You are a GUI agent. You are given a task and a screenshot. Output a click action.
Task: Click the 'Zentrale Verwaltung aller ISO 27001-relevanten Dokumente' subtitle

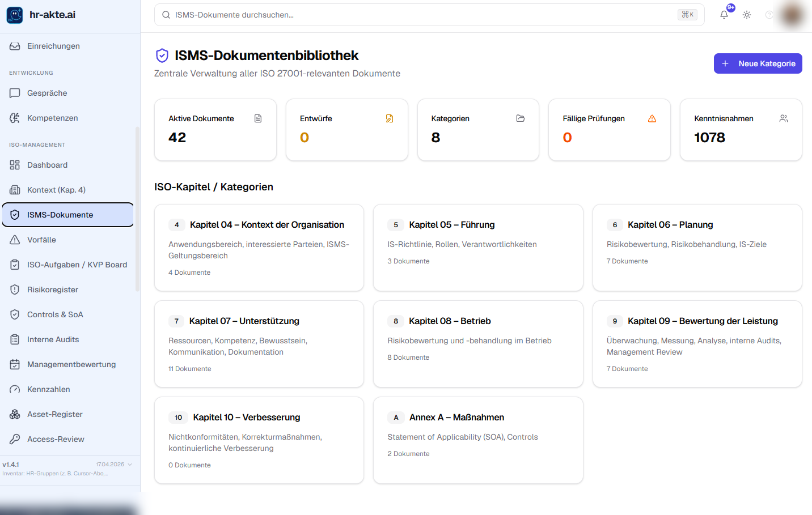point(277,74)
